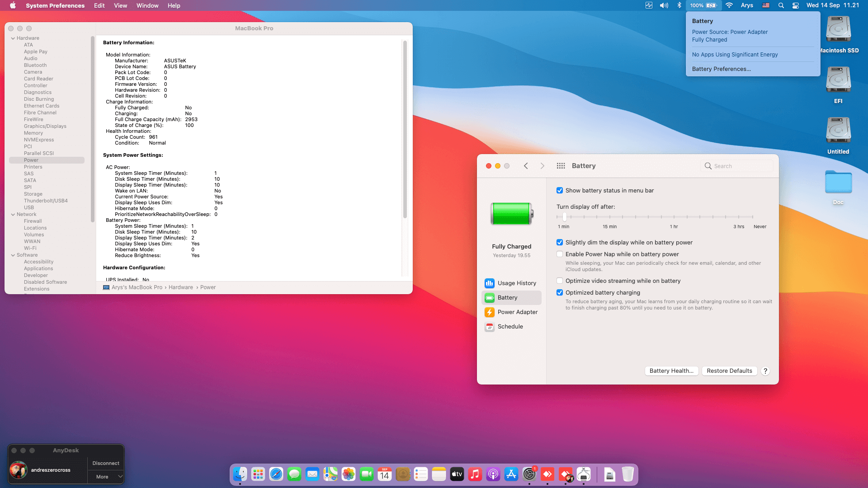868x488 pixels.
Task: Click the Battery Health… button
Action: (671, 371)
